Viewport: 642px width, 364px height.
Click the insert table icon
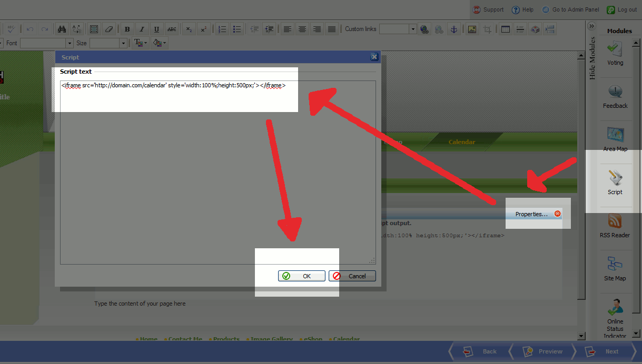click(x=506, y=29)
